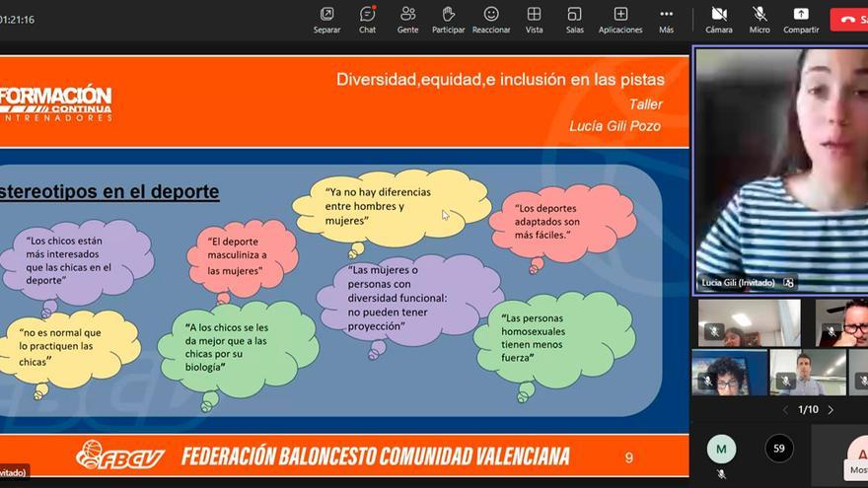Click the red leave call button
The height and width of the screenshot is (488, 868).
click(x=849, y=20)
